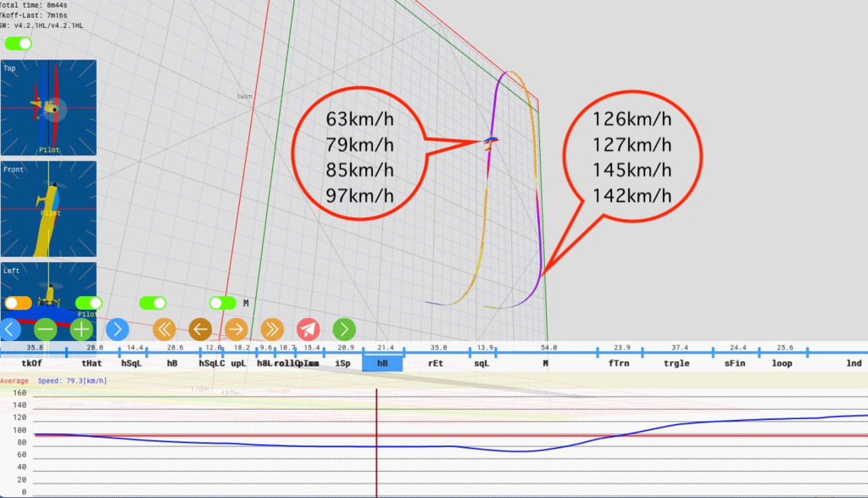Select the rollC maneuver segment
868x498 pixels.
click(285, 363)
